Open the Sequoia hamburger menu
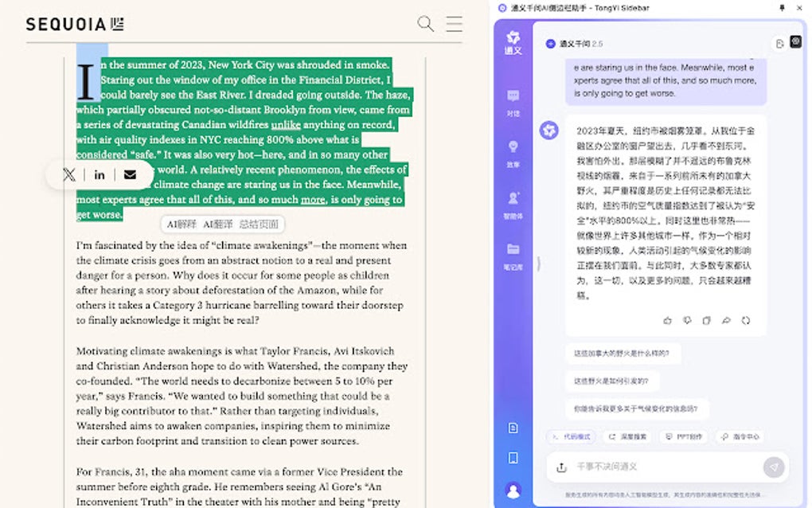The height and width of the screenshot is (508, 812). pyautogui.click(x=454, y=24)
